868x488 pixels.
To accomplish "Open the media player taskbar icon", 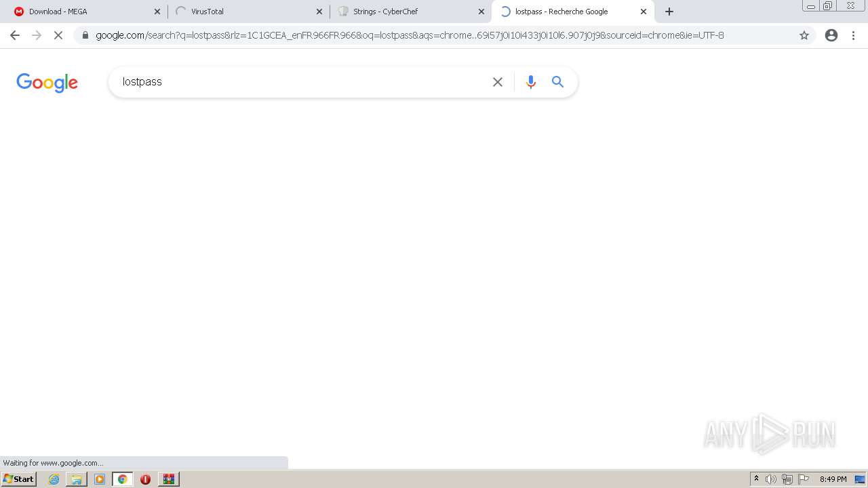I will [100, 479].
